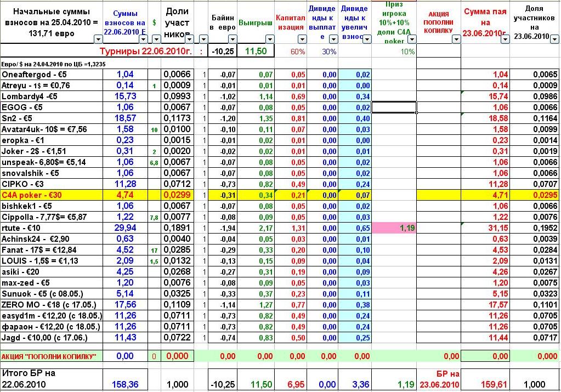Click the фараон - €12,20 (с 18.05.) cell
This screenshot has height=392, width=561.
[52, 327]
